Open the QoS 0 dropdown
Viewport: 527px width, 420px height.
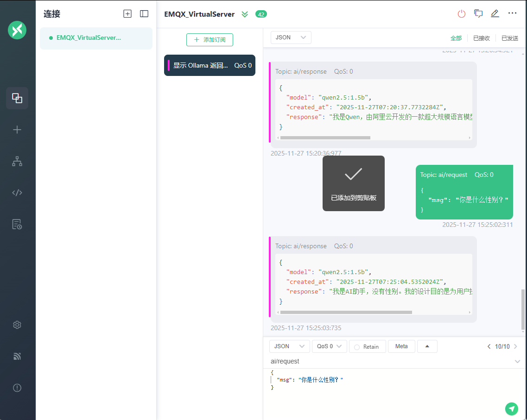click(x=330, y=346)
